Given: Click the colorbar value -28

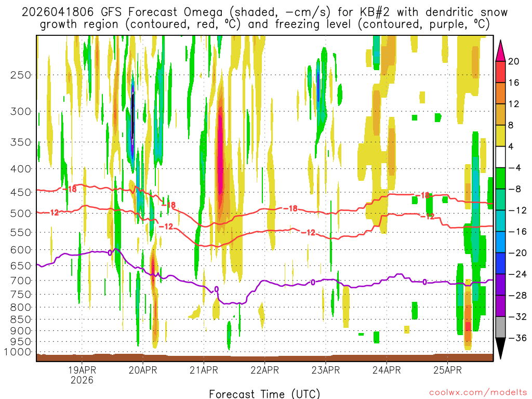Looking at the screenshot, I should [x=517, y=296].
